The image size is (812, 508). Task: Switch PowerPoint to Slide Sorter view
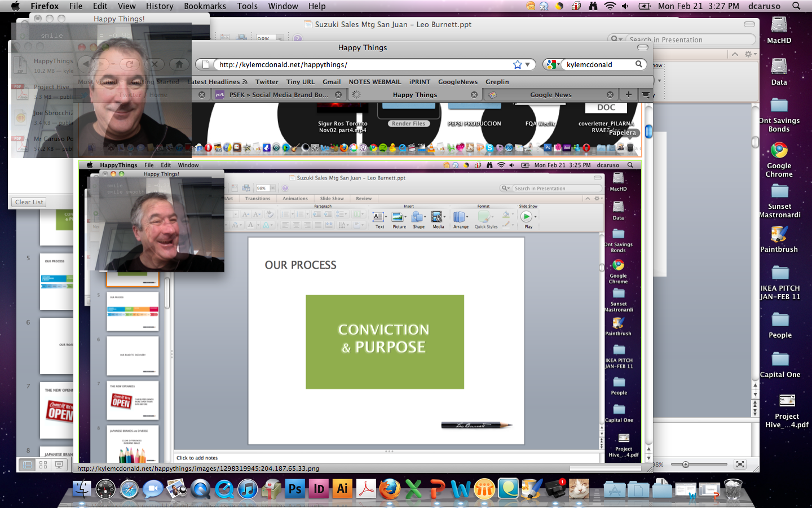coord(43,465)
